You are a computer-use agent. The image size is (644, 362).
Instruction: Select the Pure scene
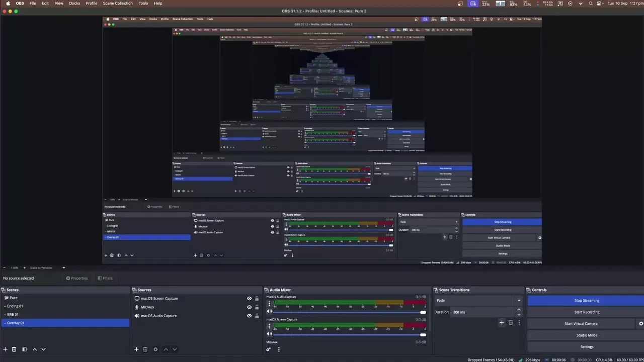tap(65, 298)
